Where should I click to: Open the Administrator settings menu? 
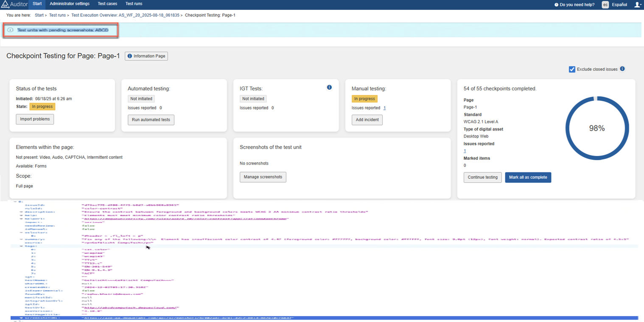pos(70,4)
